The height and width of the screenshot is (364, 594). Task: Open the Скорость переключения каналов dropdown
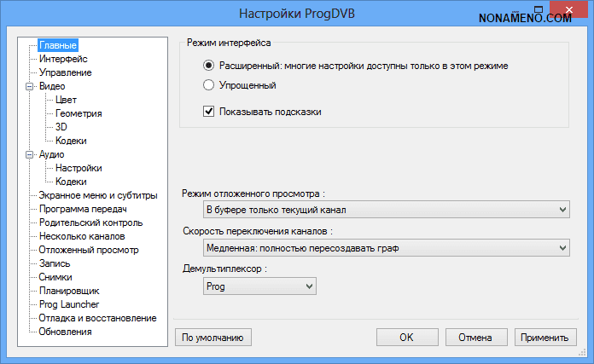(x=386, y=248)
